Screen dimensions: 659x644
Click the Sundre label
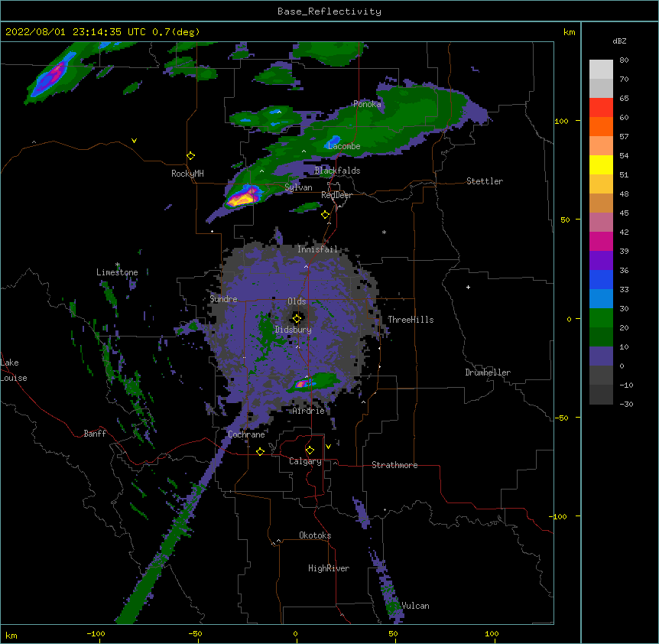pyautogui.click(x=223, y=299)
